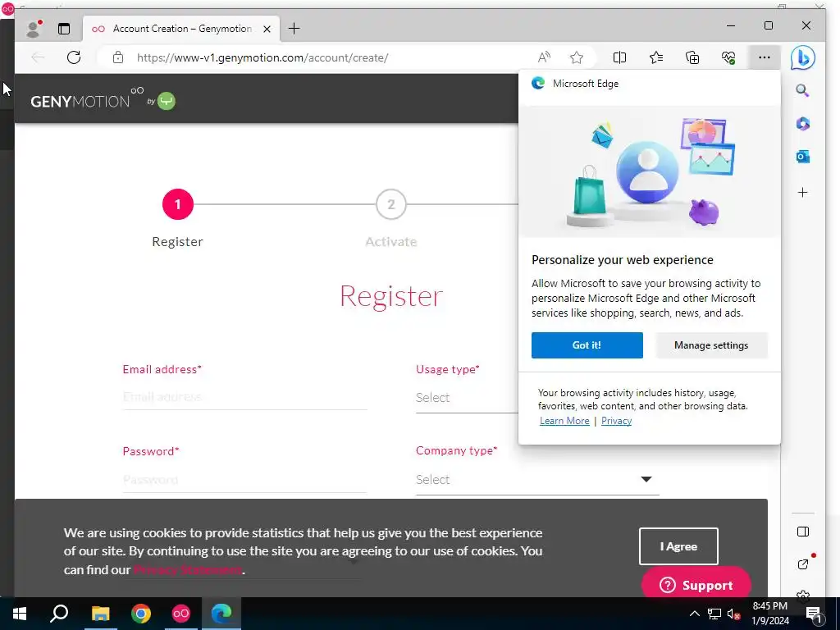
Task: Open the notification center icon
Action: point(814,614)
